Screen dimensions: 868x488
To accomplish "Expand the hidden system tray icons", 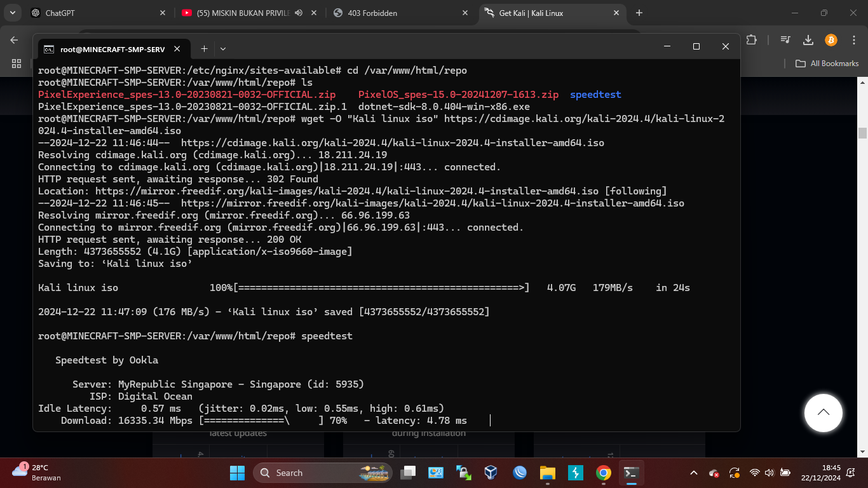I will click(694, 473).
